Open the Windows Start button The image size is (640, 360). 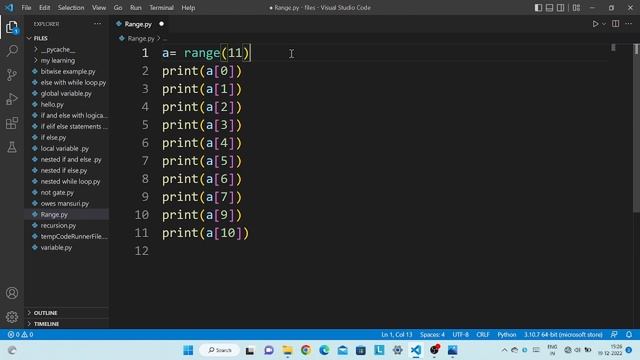click(188, 350)
